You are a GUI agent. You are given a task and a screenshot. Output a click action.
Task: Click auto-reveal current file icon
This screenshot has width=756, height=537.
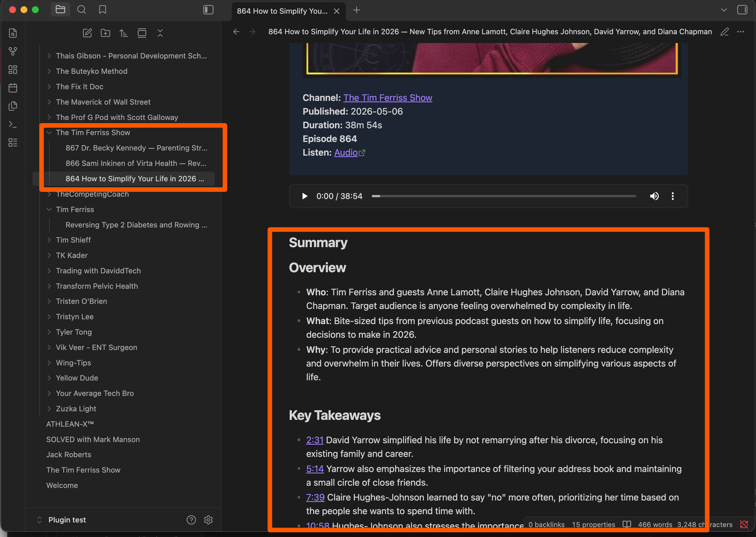142,33
